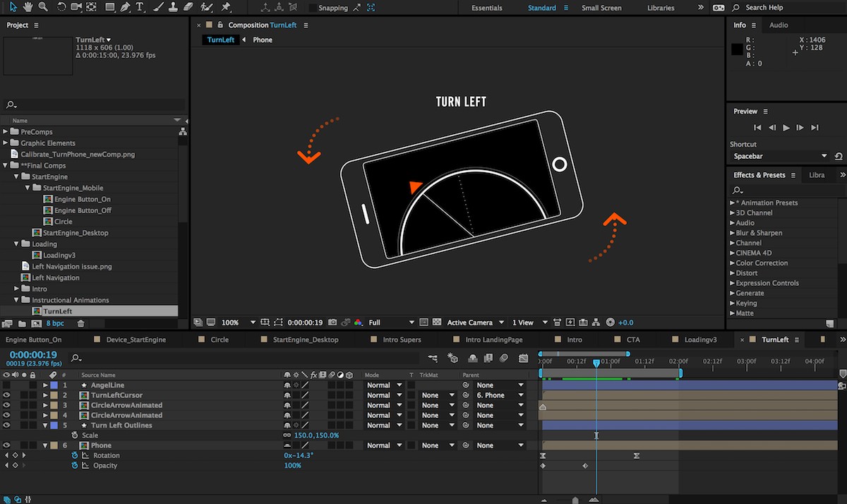Hide the TurnLeftCursor layer via eye icon
847x504 pixels.
click(6, 395)
